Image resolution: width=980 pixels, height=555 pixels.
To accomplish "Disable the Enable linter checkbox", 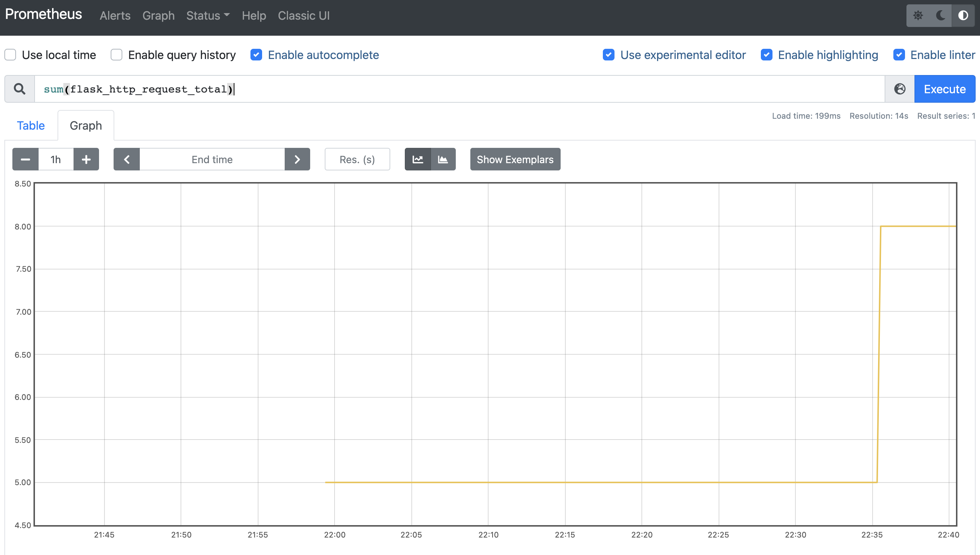I will pyautogui.click(x=899, y=55).
